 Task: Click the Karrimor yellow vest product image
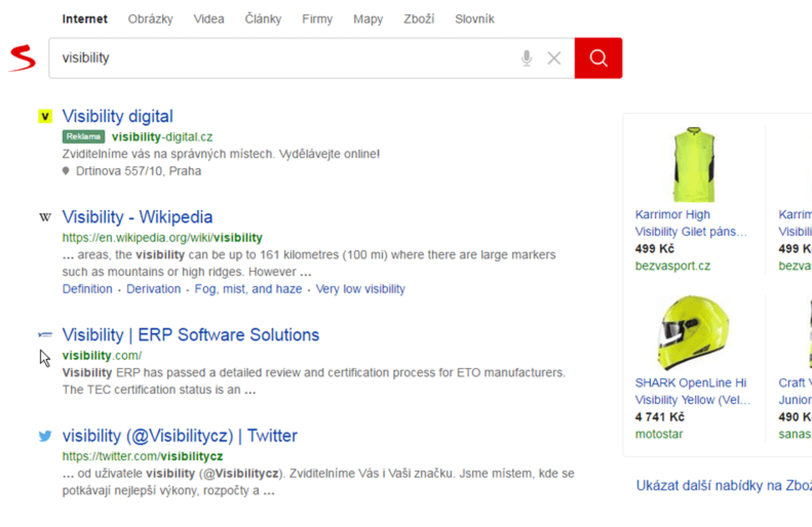point(693,165)
